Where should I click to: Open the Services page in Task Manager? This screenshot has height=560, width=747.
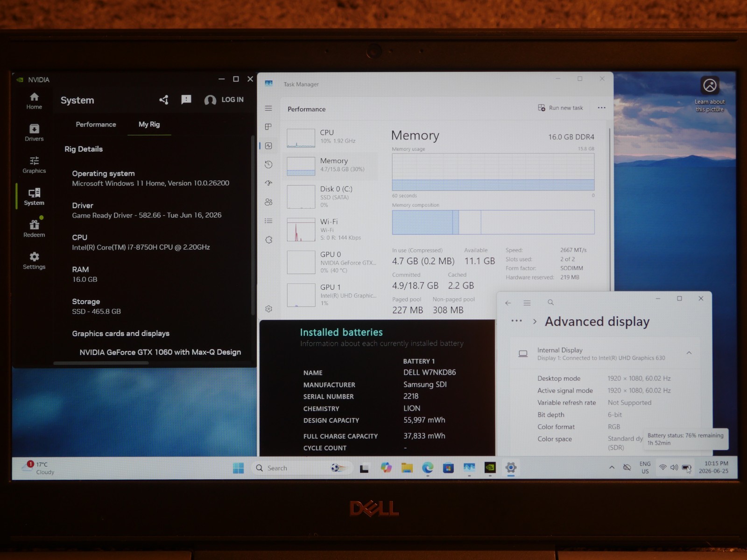pyautogui.click(x=268, y=240)
